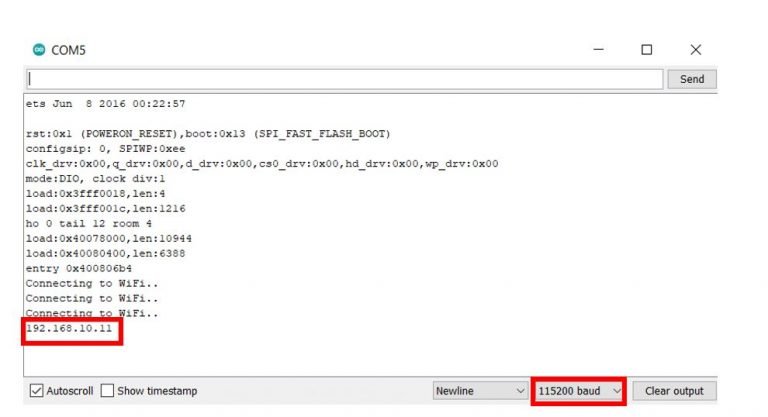Screen dimensions: 768x417
Task: Click the 'load:0x40078000,len:10944' line
Action: coord(109,239)
